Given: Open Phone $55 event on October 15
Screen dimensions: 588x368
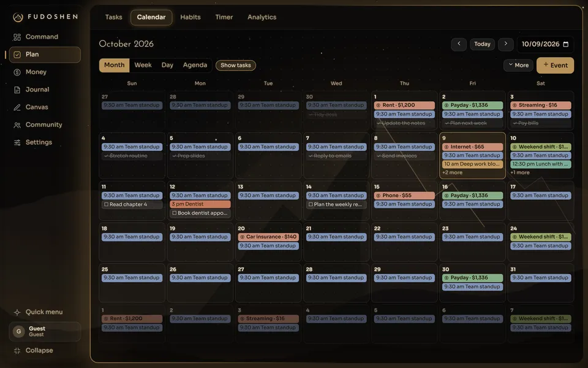Looking at the screenshot, I should pos(404,195).
